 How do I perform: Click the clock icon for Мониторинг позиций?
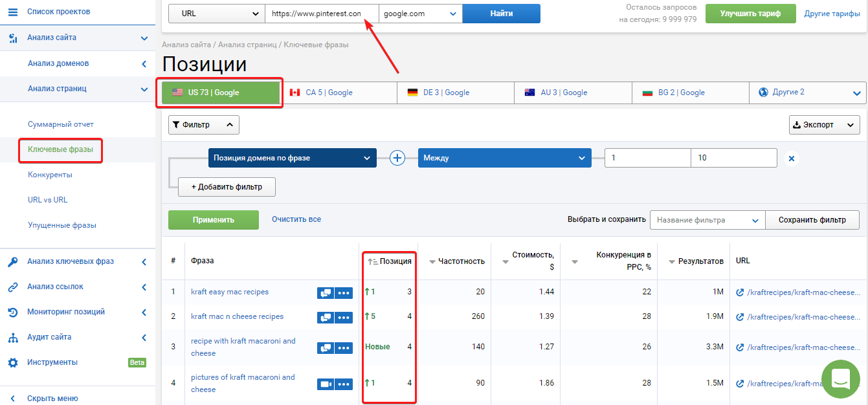click(x=13, y=312)
